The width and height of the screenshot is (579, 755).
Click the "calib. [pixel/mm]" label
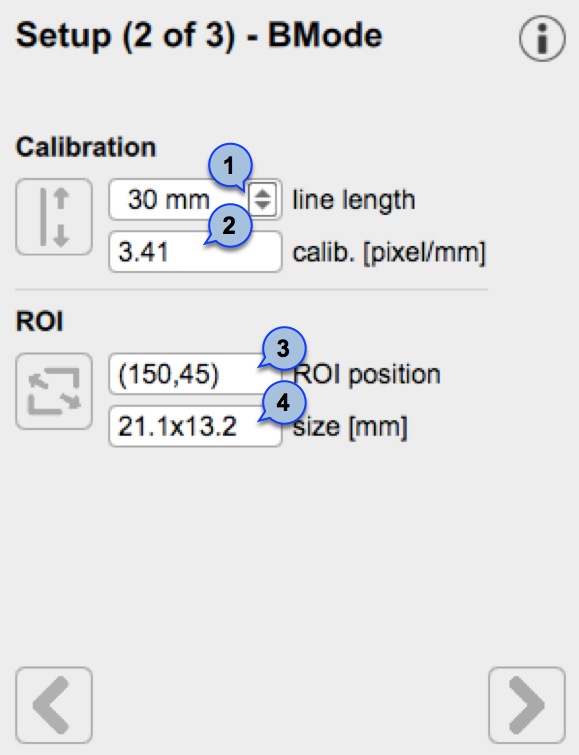tap(389, 252)
